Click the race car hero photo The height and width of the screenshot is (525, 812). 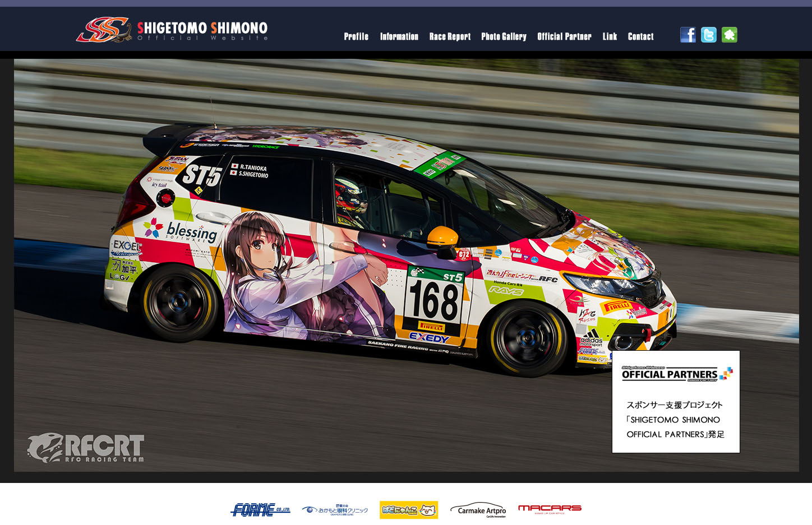point(407,265)
